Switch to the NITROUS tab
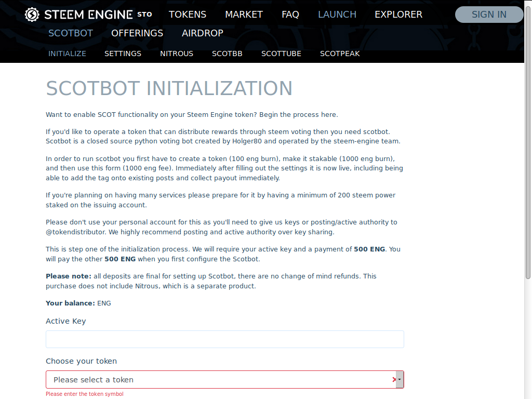The image size is (532, 399). [177, 54]
